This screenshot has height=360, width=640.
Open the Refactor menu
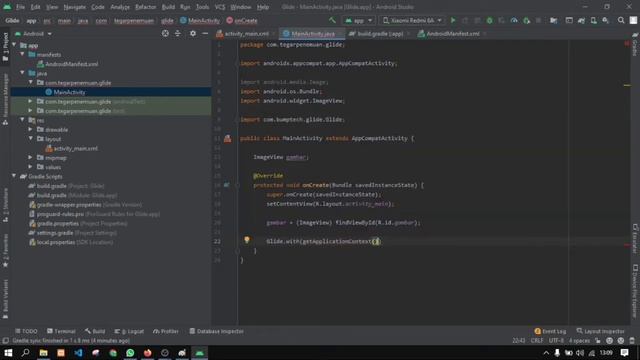coord(145,7)
